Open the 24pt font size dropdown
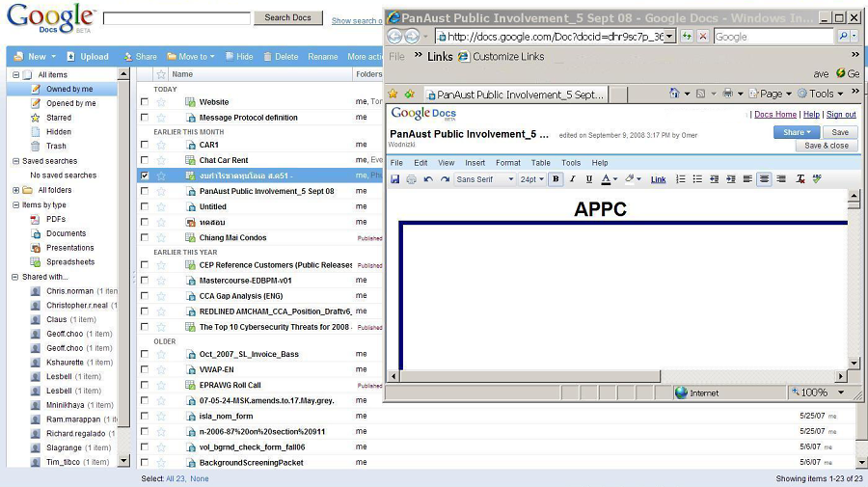868x487 pixels. coord(532,179)
